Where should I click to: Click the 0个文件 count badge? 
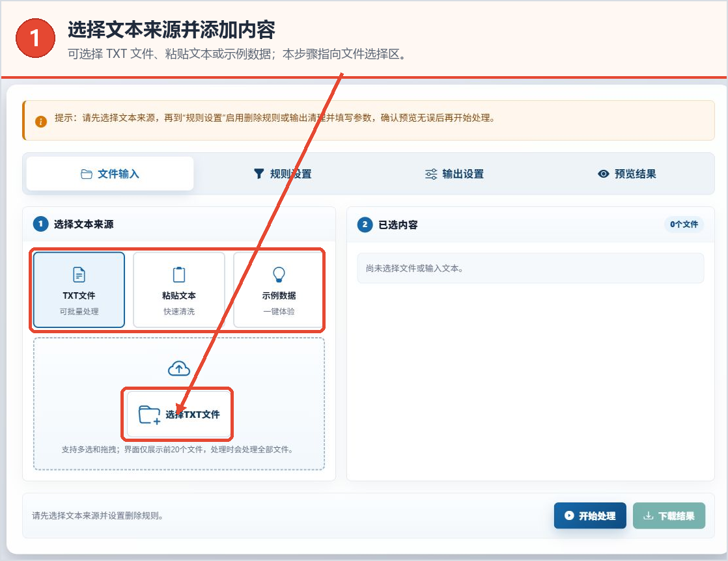684,224
